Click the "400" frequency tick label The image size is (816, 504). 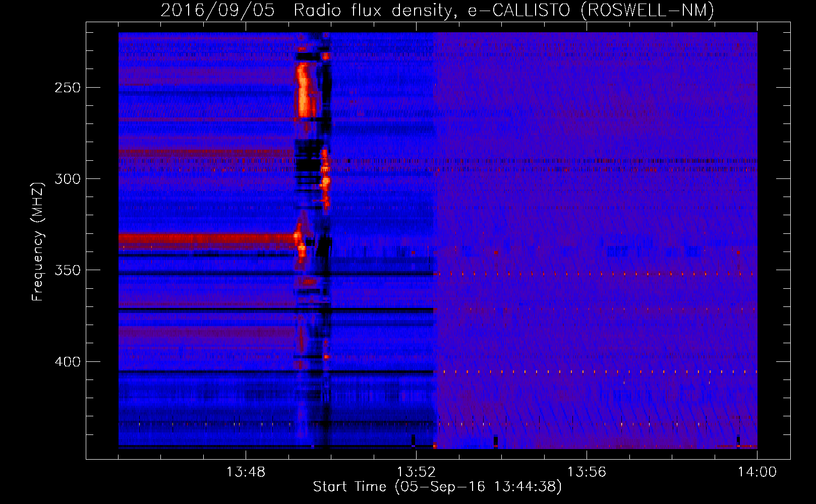[68, 362]
